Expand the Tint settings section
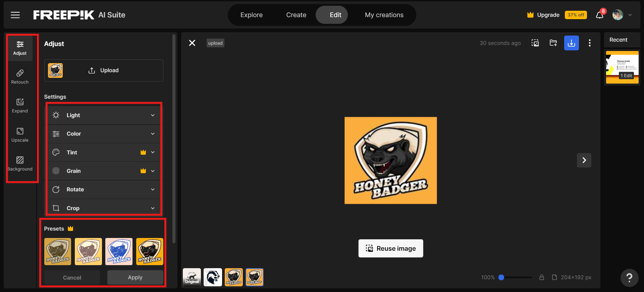The height and width of the screenshot is (292, 644). point(104,152)
